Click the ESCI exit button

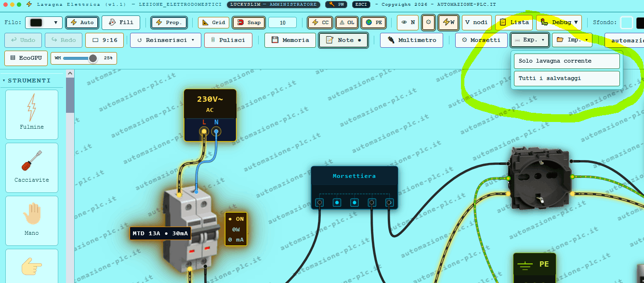(x=362, y=4)
